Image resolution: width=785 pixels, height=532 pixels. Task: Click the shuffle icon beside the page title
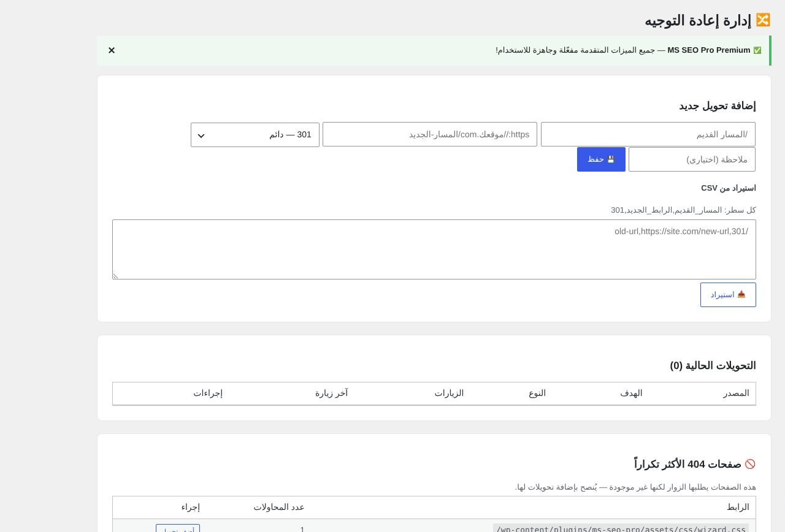coord(763,20)
